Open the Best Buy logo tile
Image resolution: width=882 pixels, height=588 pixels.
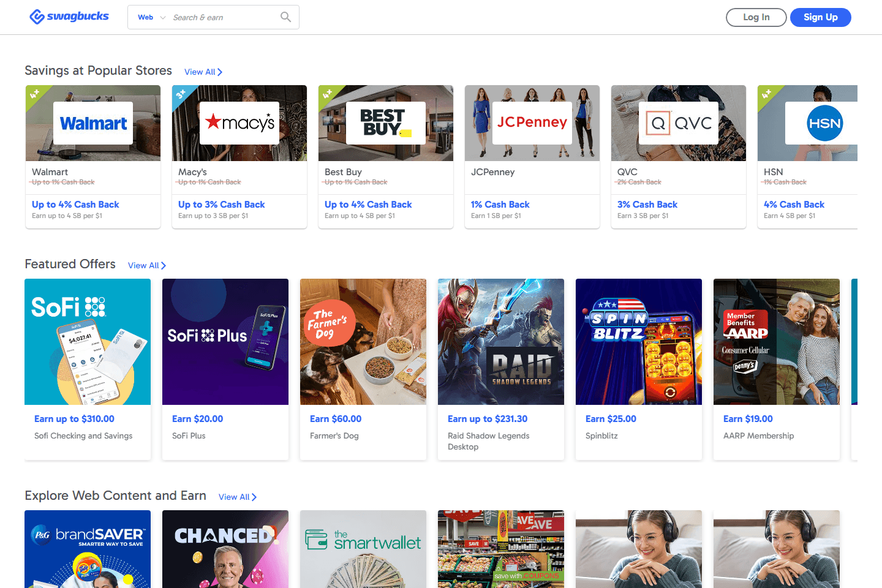pyautogui.click(x=386, y=123)
